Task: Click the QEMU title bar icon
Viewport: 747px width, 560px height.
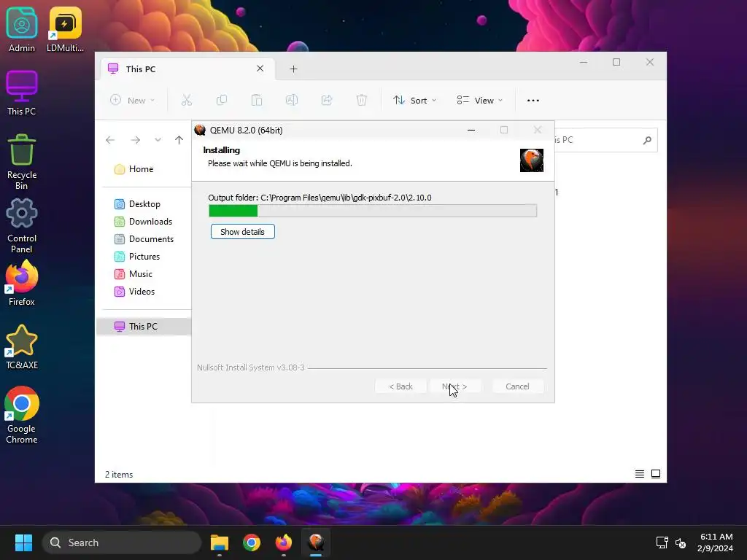Action: click(200, 130)
